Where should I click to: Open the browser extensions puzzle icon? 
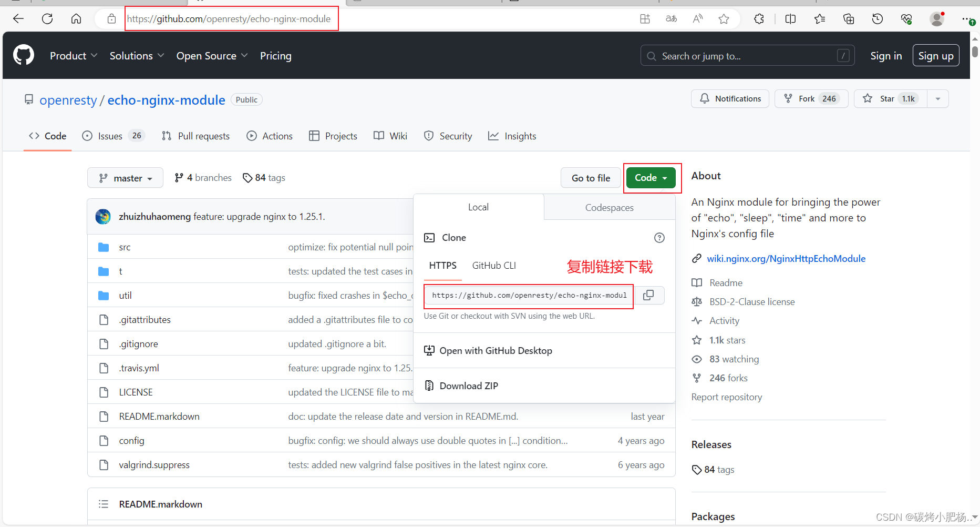(759, 19)
